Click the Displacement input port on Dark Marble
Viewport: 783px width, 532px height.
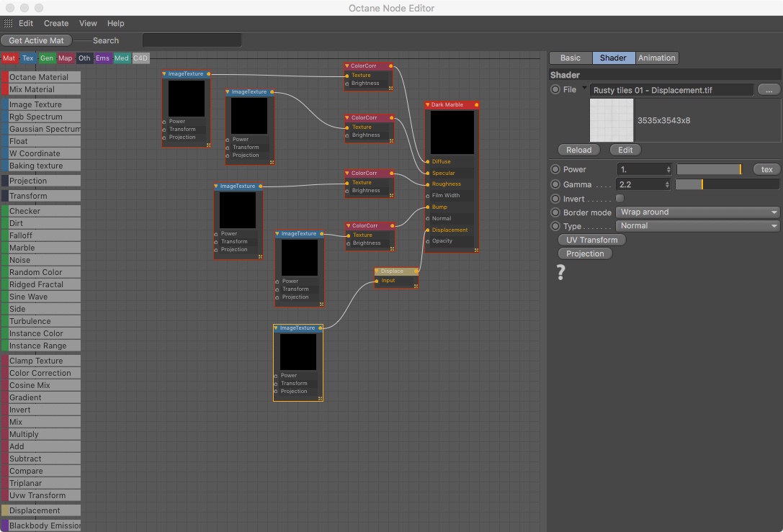pos(428,230)
